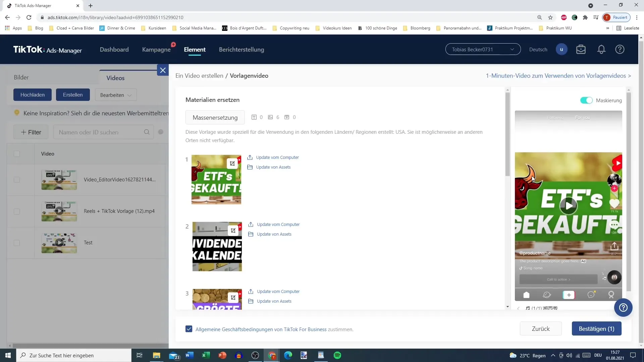Select the ETF's GEKAUFT thumbnail
This screenshot has height=362, width=644.
click(x=216, y=180)
